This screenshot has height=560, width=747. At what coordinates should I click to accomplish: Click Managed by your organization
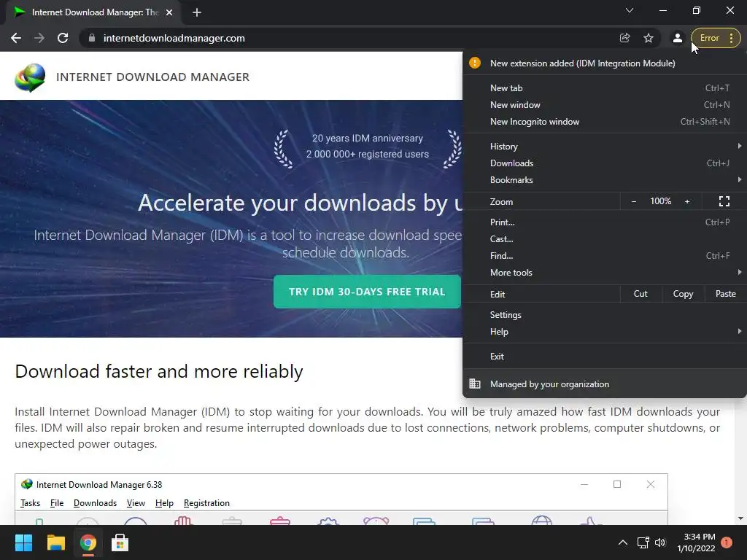(x=605, y=384)
